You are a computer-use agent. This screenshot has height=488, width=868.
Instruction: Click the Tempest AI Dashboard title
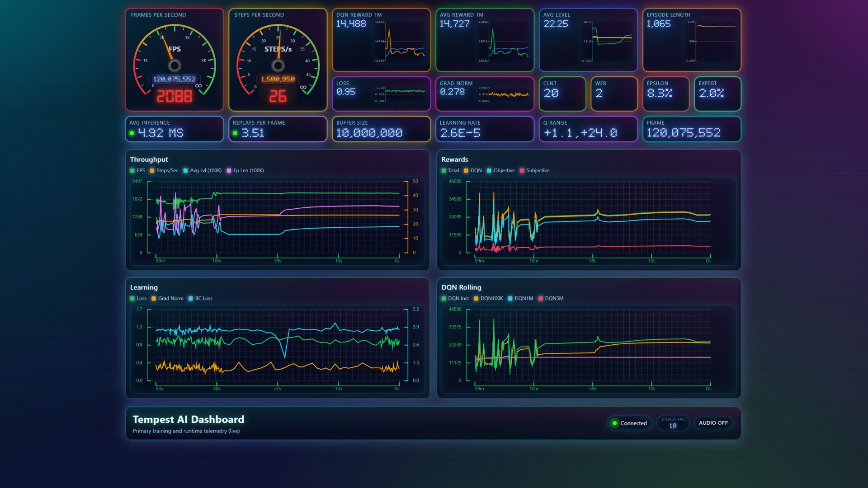coord(188,419)
